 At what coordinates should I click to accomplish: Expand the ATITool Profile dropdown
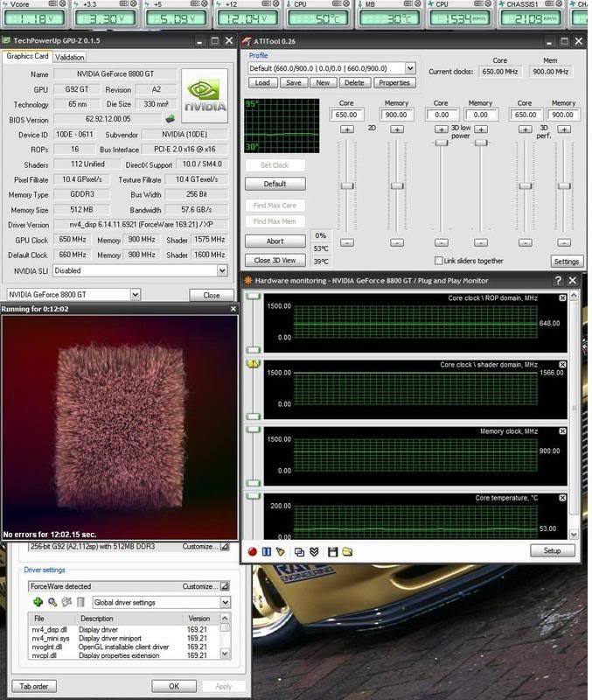409,67
